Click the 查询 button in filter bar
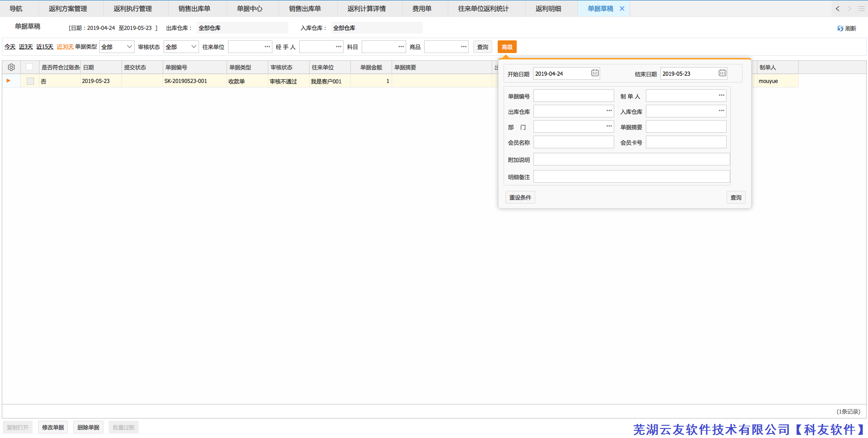The width and height of the screenshot is (868, 438). (483, 47)
